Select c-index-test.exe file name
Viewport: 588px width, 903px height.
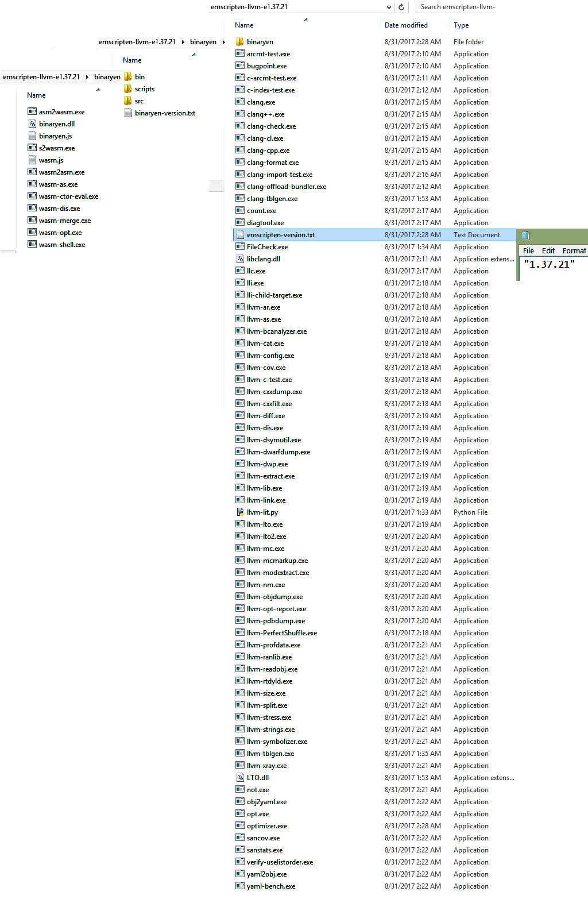coord(270,90)
